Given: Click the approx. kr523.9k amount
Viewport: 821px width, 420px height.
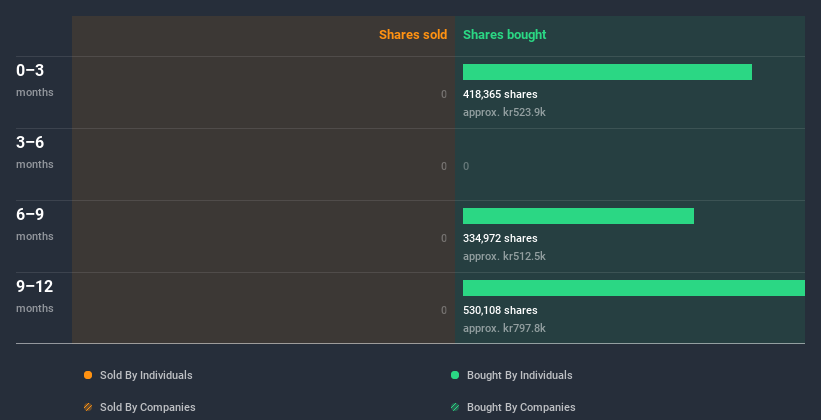Looking at the screenshot, I should 504,112.
